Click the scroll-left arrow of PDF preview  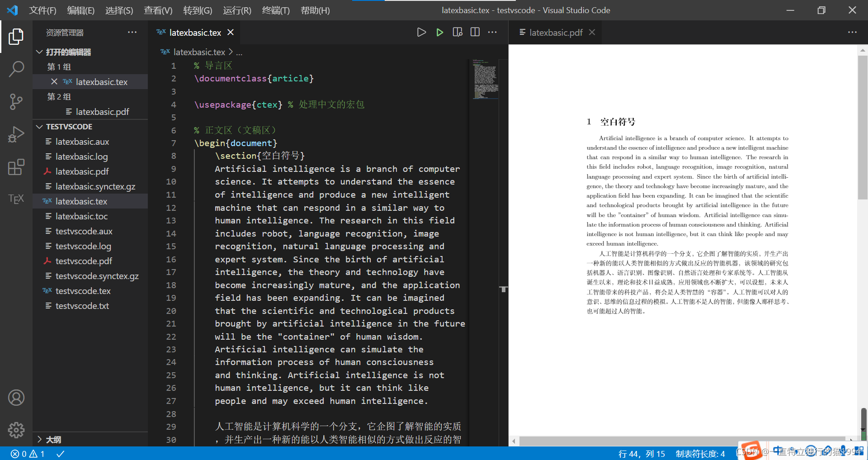coord(514,441)
